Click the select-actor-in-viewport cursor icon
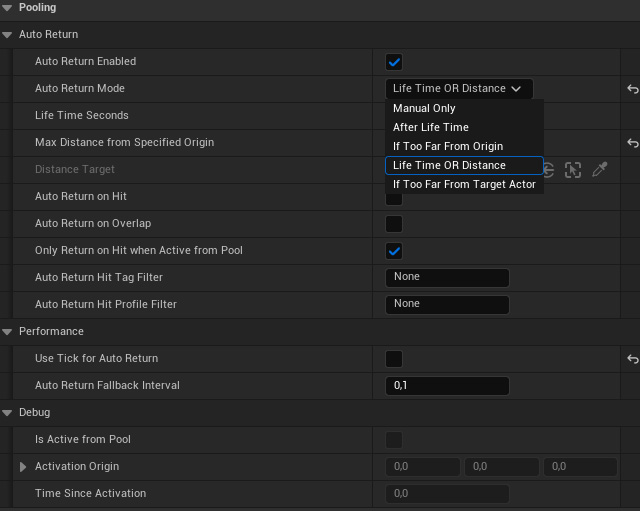The image size is (640, 511). [573, 170]
